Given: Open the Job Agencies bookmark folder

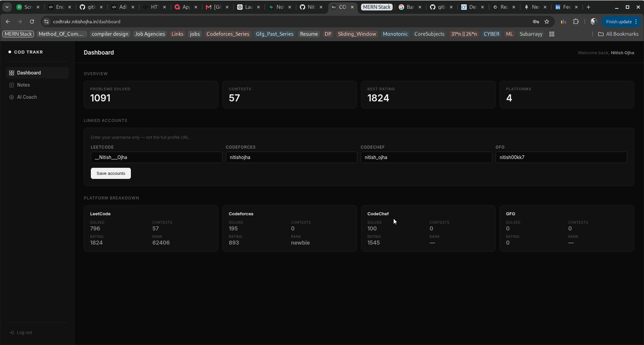Looking at the screenshot, I should (x=150, y=34).
